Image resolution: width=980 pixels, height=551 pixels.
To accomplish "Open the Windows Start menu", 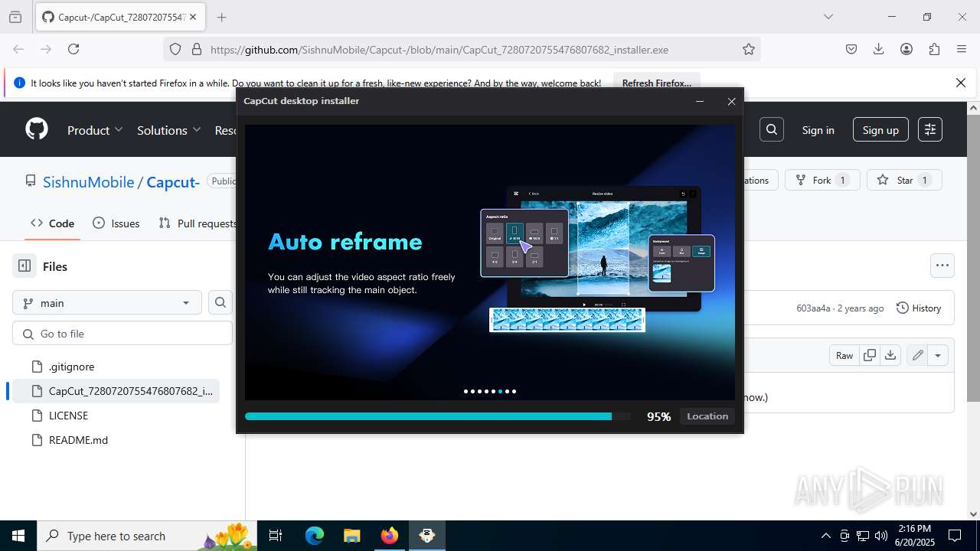I will tap(18, 536).
